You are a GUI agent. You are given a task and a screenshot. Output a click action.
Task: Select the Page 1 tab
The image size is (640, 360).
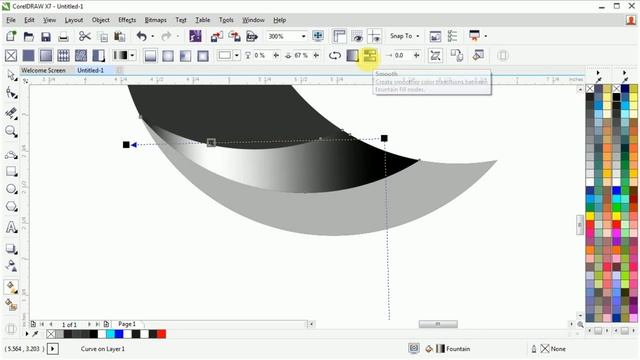[x=127, y=324]
